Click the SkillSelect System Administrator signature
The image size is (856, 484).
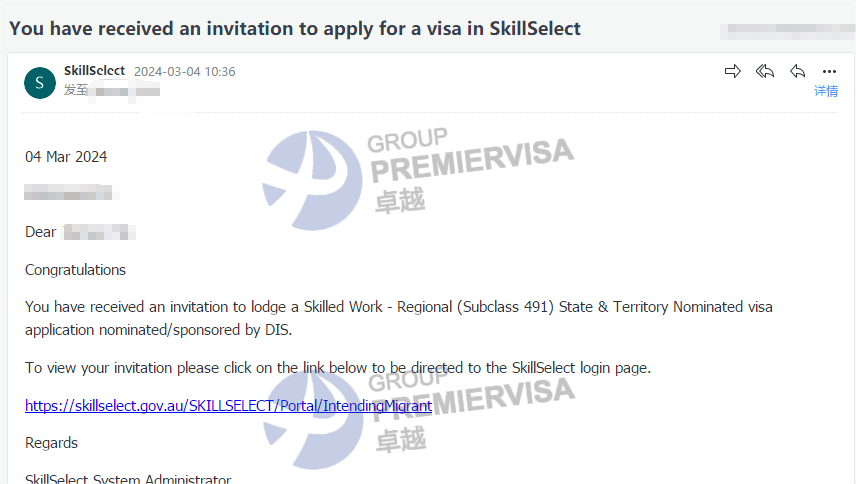[128, 478]
